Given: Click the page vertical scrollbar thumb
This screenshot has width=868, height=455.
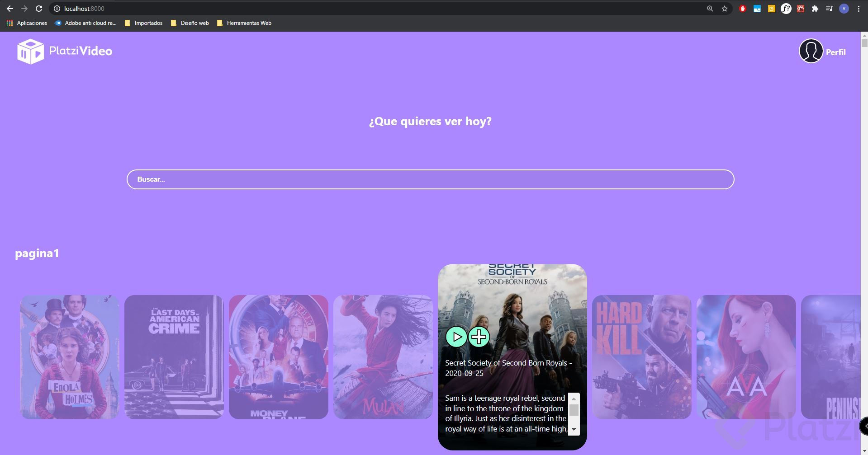Looking at the screenshot, I should [864, 43].
